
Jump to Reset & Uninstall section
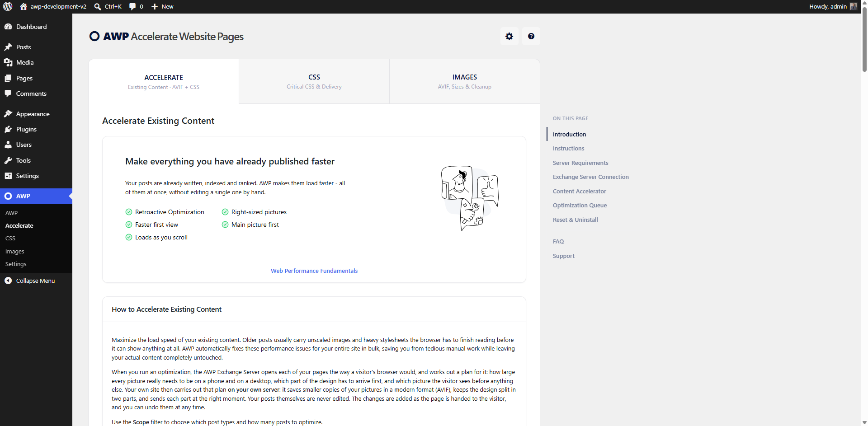click(576, 220)
